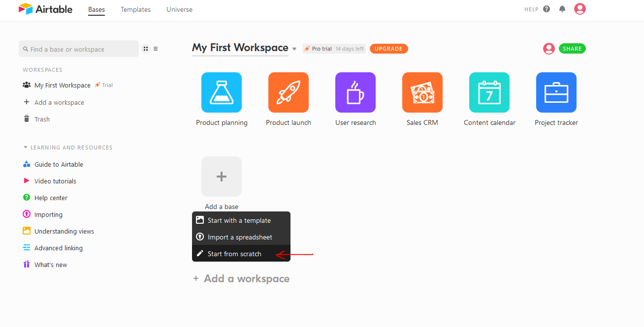The width and height of the screenshot is (644, 327).
Task: Click the Importing text link
Action: tap(48, 214)
